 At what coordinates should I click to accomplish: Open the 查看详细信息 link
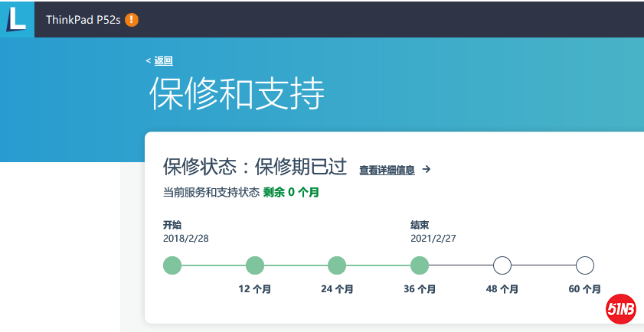point(387,171)
